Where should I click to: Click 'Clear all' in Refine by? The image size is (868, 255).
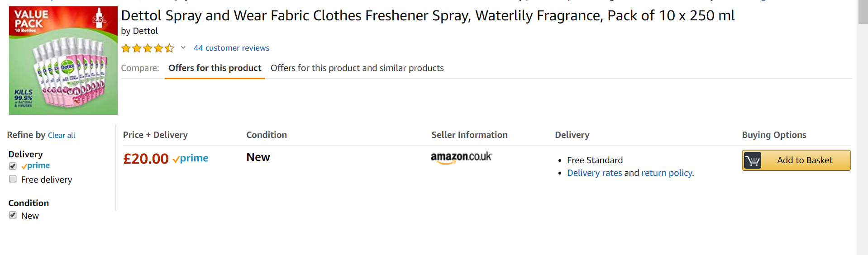click(62, 135)
